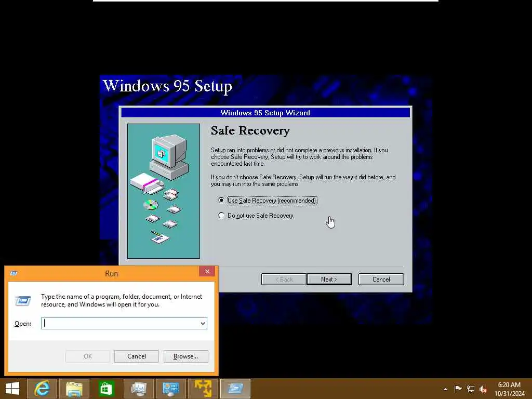The width and height of the screenshot is (532, 399).
Task: Click the muted volume tray icon
Action: pos(483,389)
